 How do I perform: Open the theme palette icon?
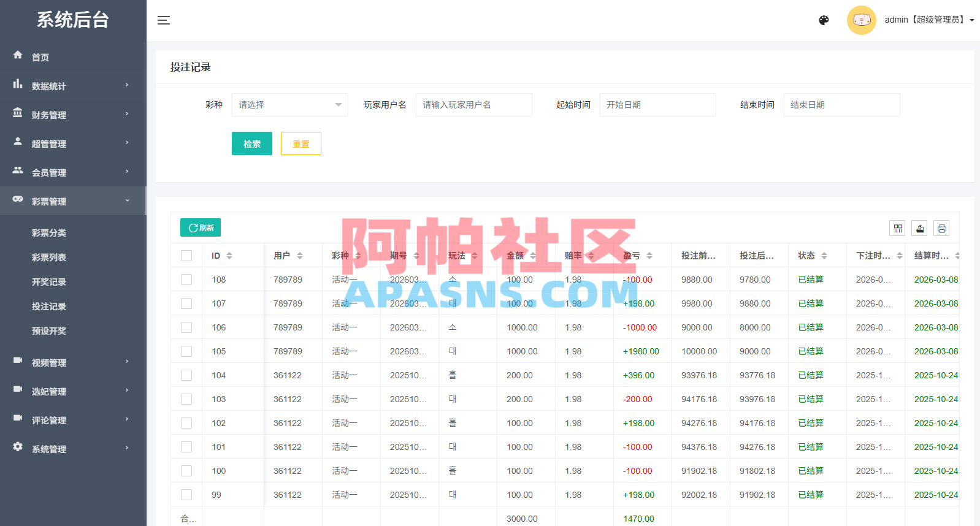pos(824,20)
